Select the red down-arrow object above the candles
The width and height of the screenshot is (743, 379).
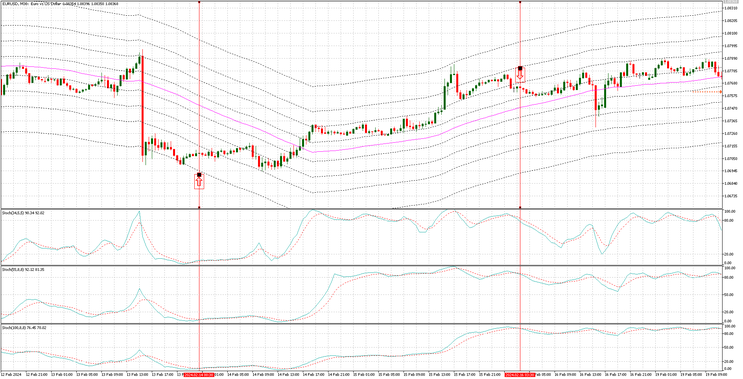click(520, 76)
